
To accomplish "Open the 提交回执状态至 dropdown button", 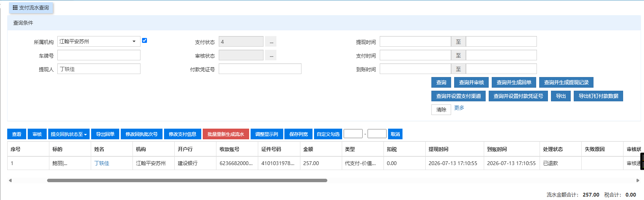I will click(69, 134).
